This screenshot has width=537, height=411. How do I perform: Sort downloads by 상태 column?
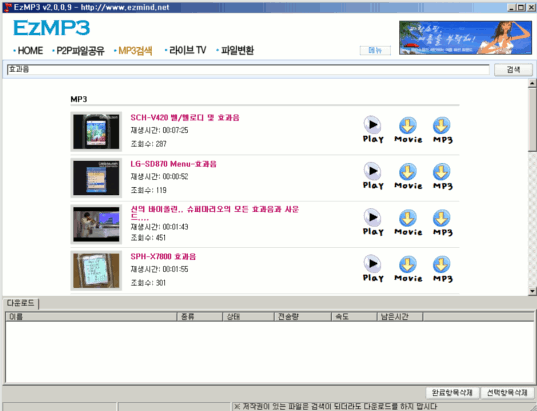pos(249,316)
